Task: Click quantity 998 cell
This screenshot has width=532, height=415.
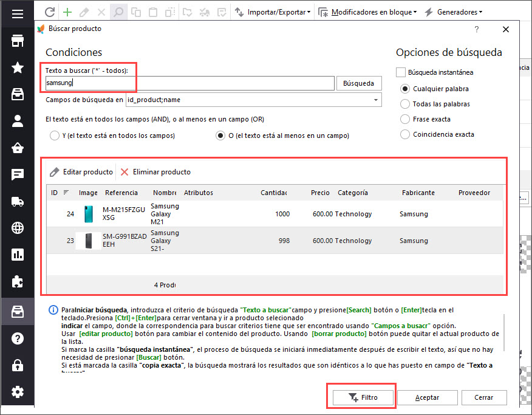Action: tap(284, 241)
